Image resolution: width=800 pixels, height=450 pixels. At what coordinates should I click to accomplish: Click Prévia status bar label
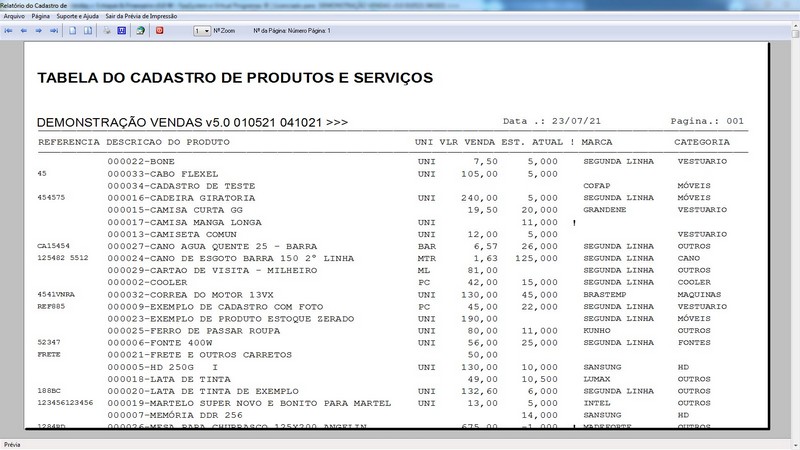point(12,445)
